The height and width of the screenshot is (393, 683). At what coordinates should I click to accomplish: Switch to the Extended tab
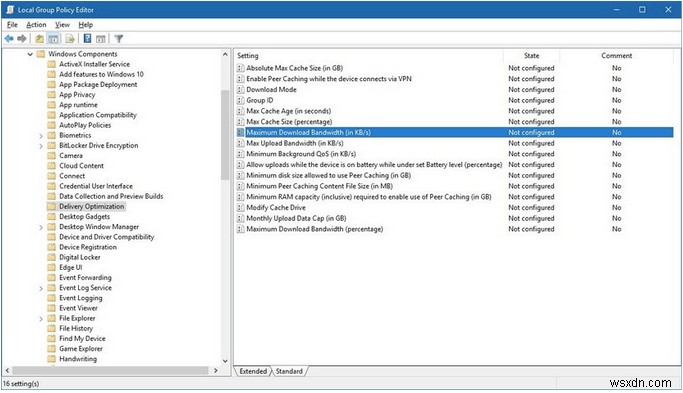click(x=253, y=371)
